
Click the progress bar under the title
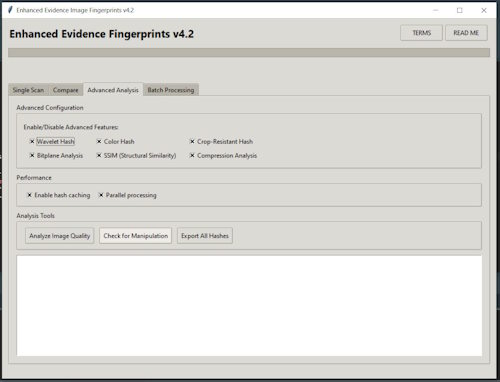(x=249, y=53)
